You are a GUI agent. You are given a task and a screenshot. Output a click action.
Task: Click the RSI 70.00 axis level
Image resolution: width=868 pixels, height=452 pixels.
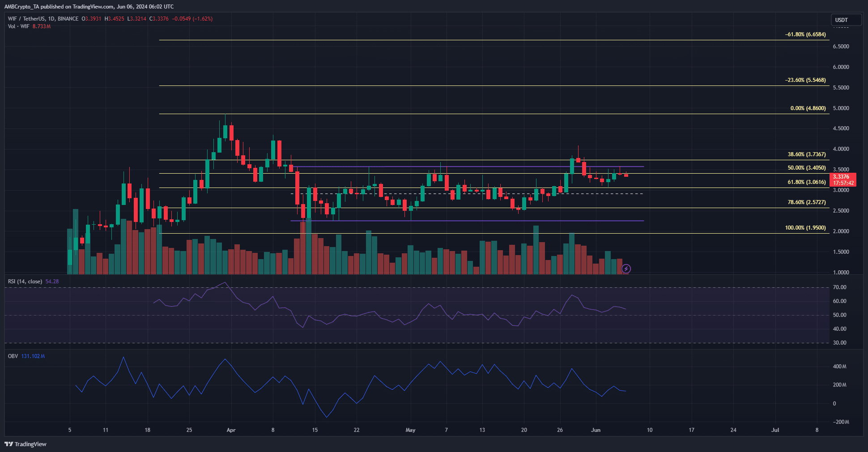(840, 287)
